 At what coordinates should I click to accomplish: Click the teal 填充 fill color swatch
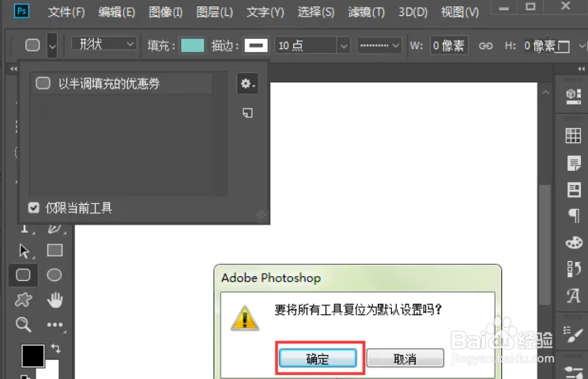192,46
